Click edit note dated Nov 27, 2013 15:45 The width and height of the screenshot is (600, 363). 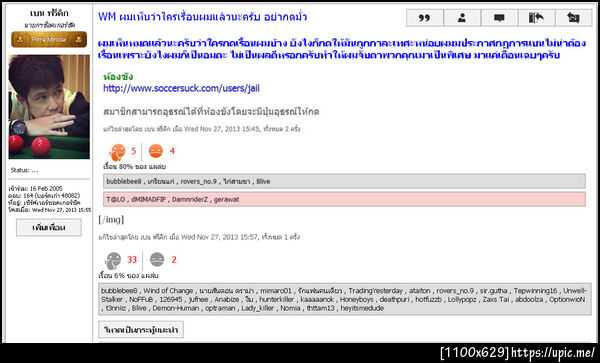(202, 129)
